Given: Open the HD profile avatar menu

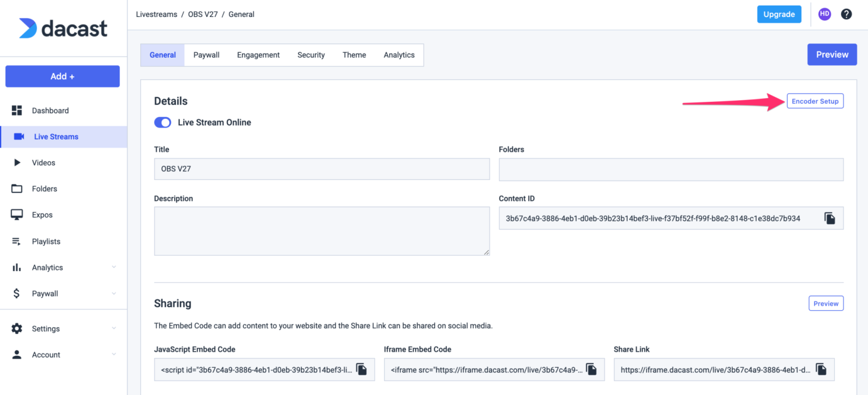Looking at the screenshot, I should click(x=824, y=14).
